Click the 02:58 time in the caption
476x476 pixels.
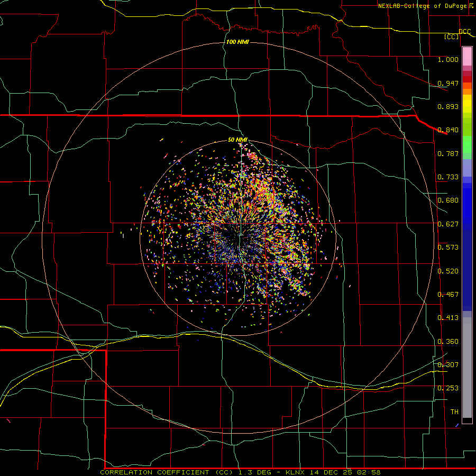click(x=369, y=472)
